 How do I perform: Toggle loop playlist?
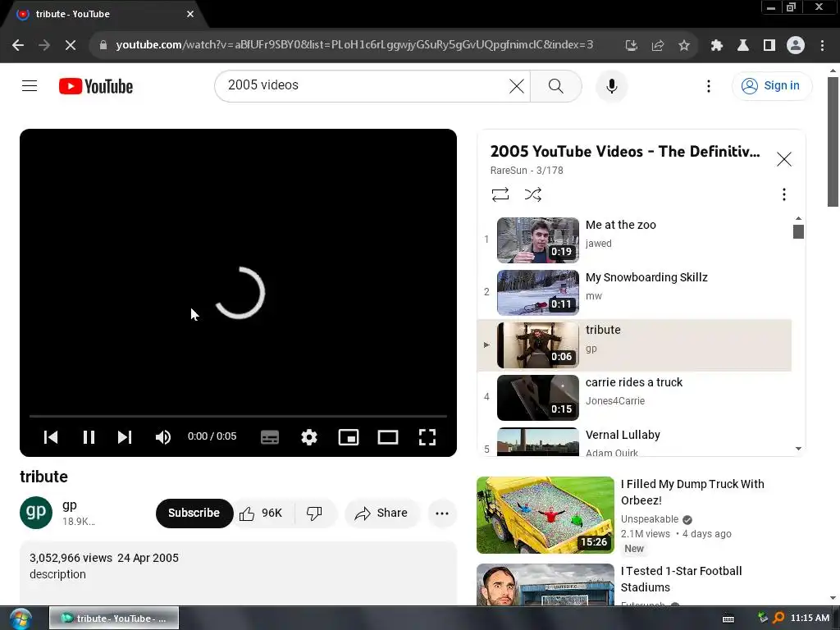tap(500, 194)
